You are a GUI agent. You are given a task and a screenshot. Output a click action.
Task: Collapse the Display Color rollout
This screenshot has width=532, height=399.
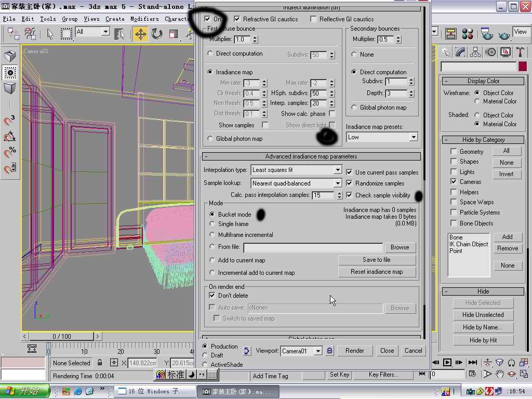click(483, 81)
